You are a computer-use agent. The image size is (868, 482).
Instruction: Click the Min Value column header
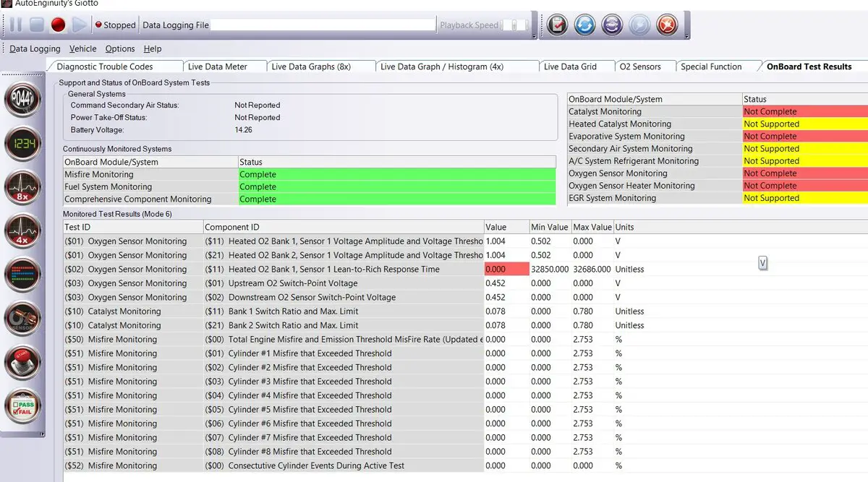click(x=550, y=227)
